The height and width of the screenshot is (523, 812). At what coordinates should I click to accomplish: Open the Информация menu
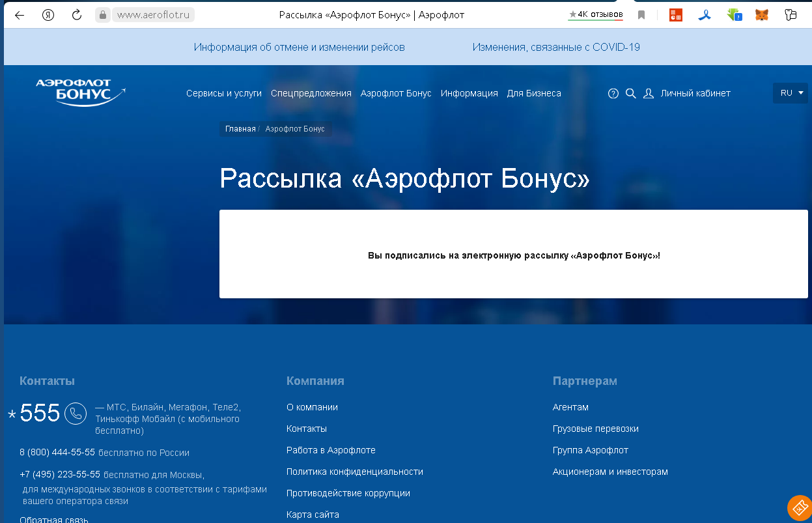point(469,93)
